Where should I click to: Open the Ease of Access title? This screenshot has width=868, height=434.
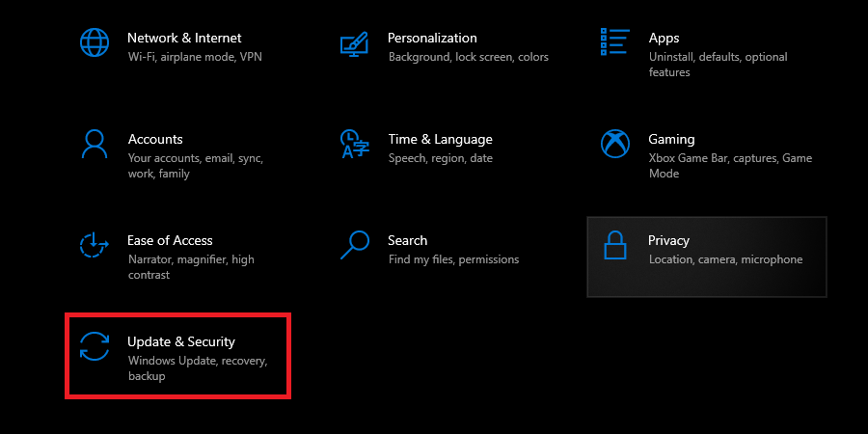(170, 240)
